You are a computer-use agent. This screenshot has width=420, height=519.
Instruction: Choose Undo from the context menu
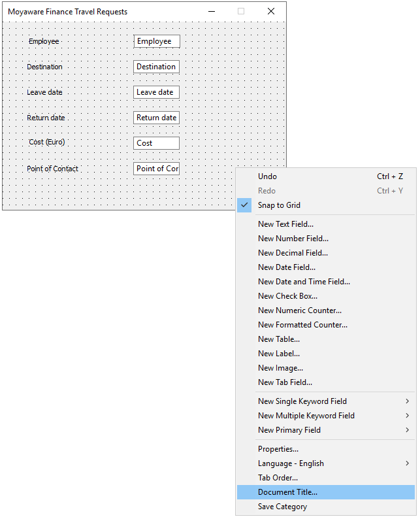tap(326, 176)
